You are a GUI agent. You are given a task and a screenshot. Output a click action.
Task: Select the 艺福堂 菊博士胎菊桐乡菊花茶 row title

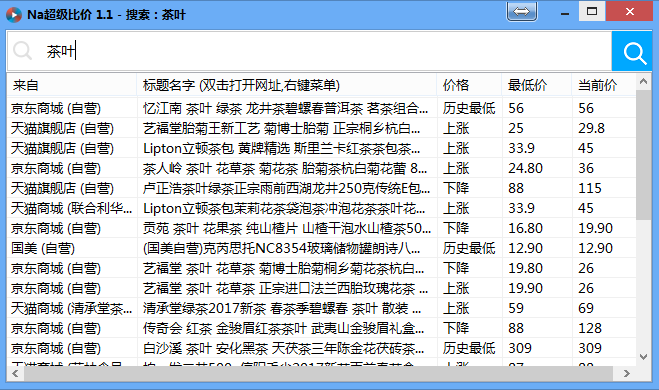(284, 268)
